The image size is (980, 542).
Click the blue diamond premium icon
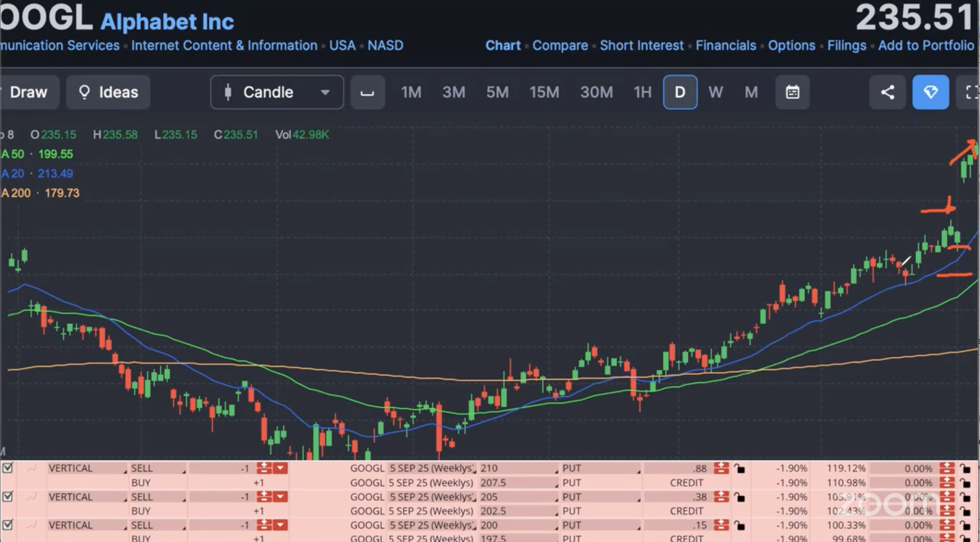(931, 92)
